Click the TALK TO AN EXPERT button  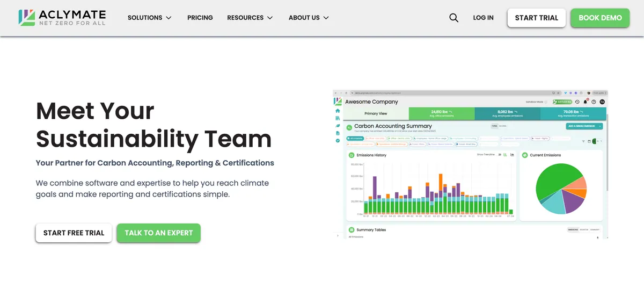point(158,233)
